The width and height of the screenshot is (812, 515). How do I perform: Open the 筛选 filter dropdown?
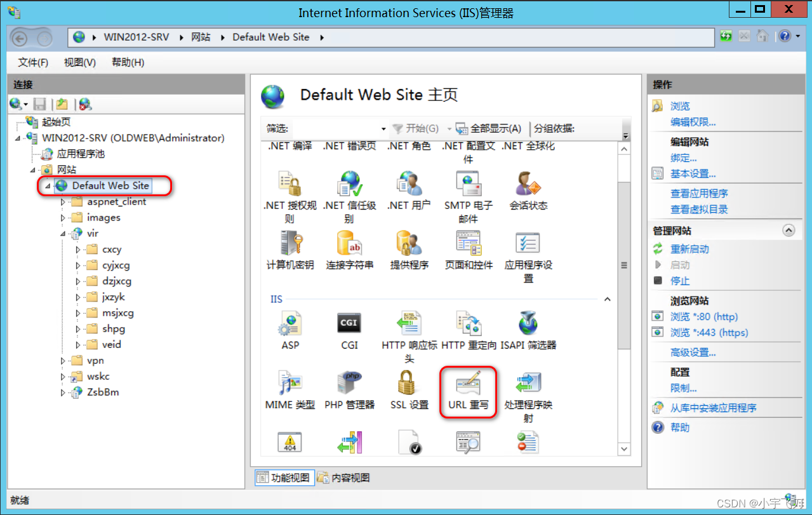[383, 129]
